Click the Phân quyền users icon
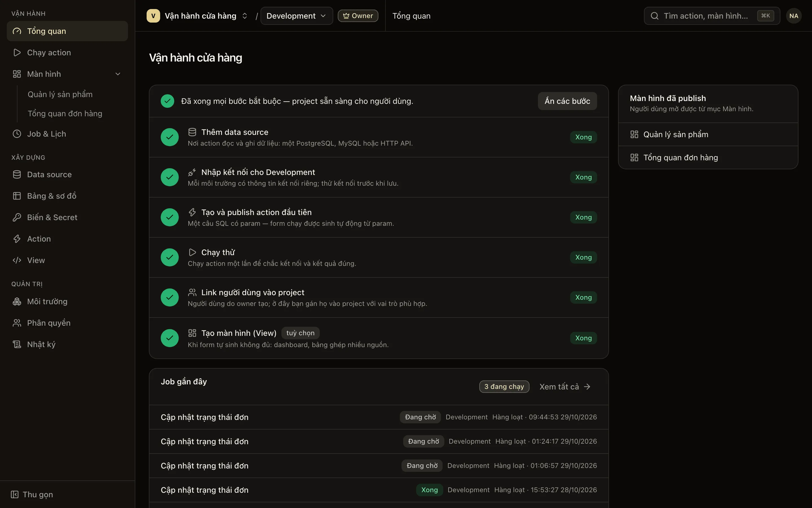The image size is (812, 508). click(17, 323)
